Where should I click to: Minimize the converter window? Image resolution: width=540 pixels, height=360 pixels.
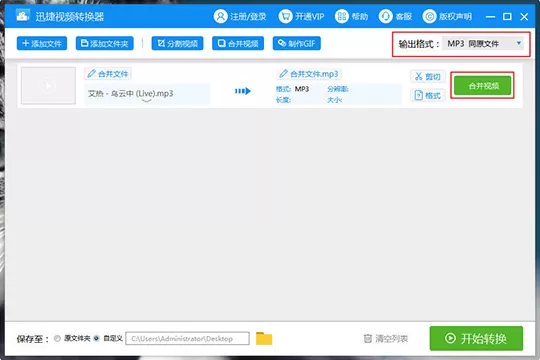click(x=490, y=17)
